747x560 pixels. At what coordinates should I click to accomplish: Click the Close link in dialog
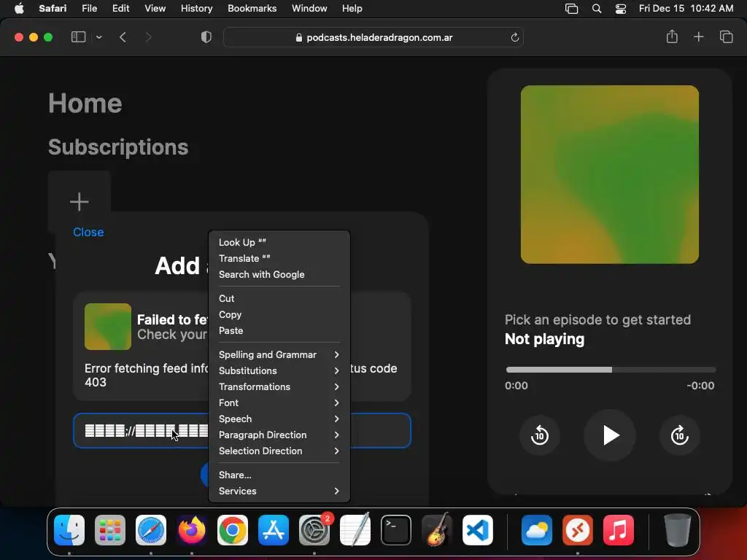(x=88, y=232)
